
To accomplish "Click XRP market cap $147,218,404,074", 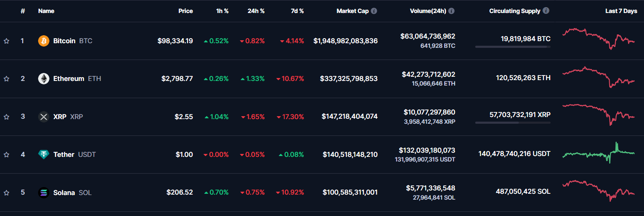I will click(x=350, y=117).
